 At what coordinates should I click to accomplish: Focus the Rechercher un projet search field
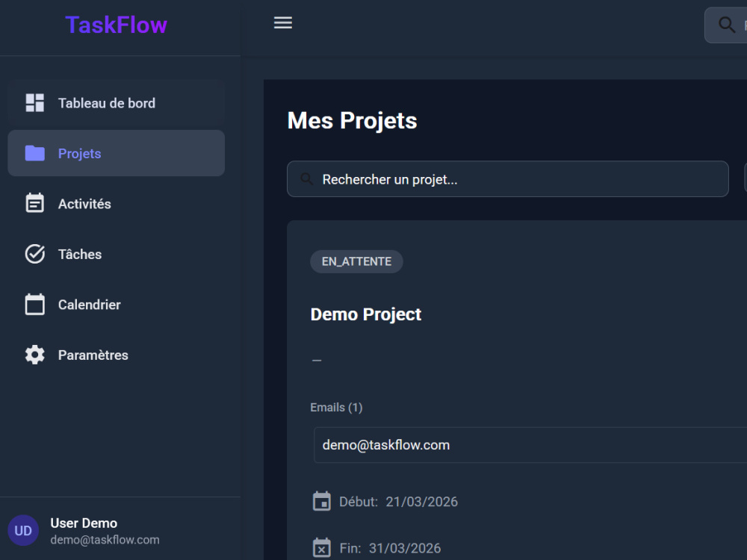pyautogui.click(x=508, y=179)
